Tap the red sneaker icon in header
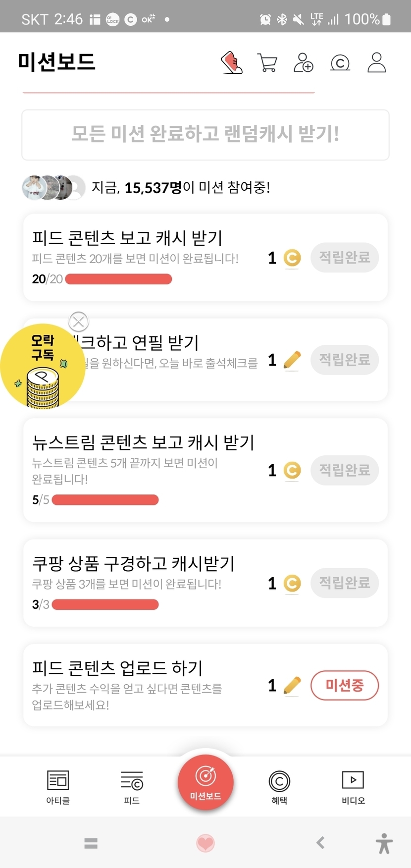The width and height of the screenshot is (411, 868). coord(231,63)
